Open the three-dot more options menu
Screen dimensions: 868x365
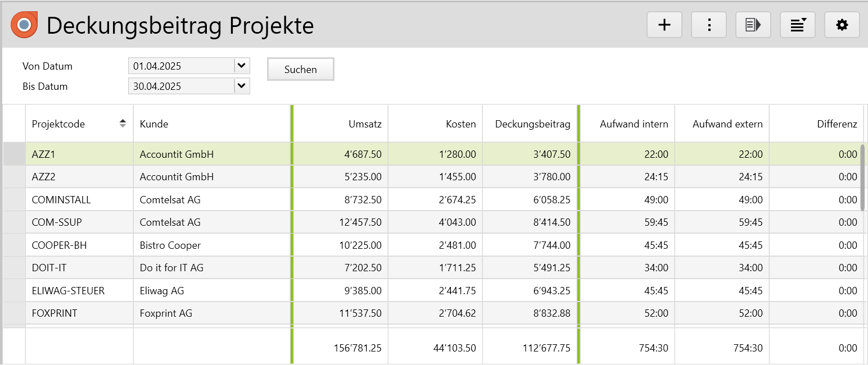point(709,25)
